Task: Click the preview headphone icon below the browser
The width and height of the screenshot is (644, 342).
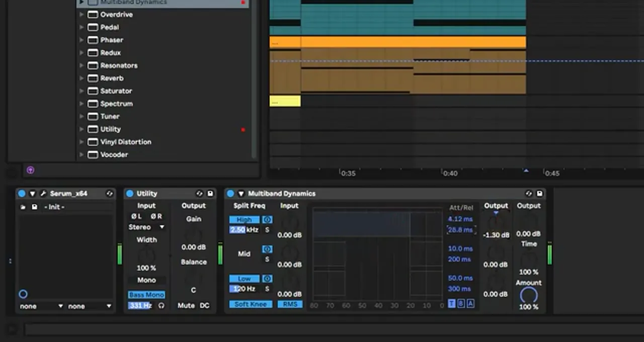Action: coord(30,170)
